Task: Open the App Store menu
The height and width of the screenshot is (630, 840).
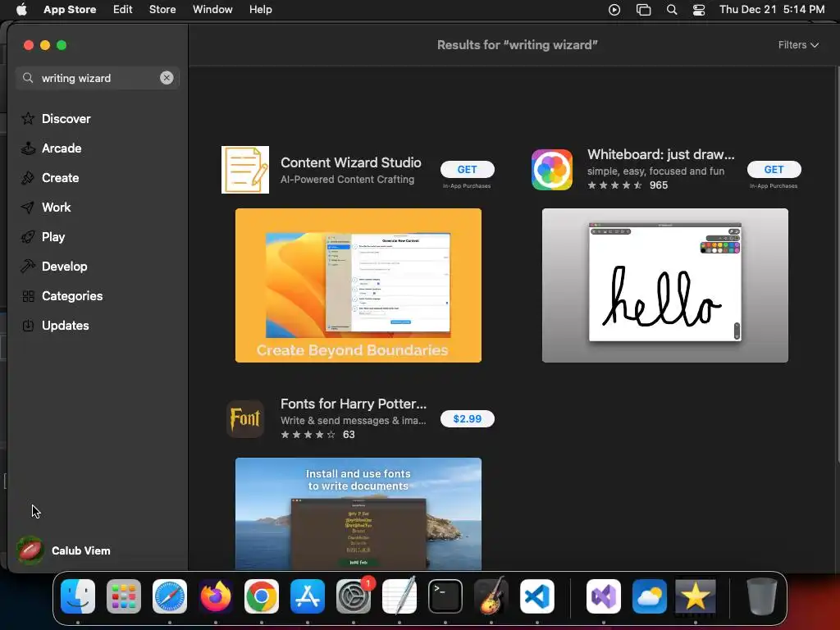Action: pyautogui.click(x=70, y=9)
